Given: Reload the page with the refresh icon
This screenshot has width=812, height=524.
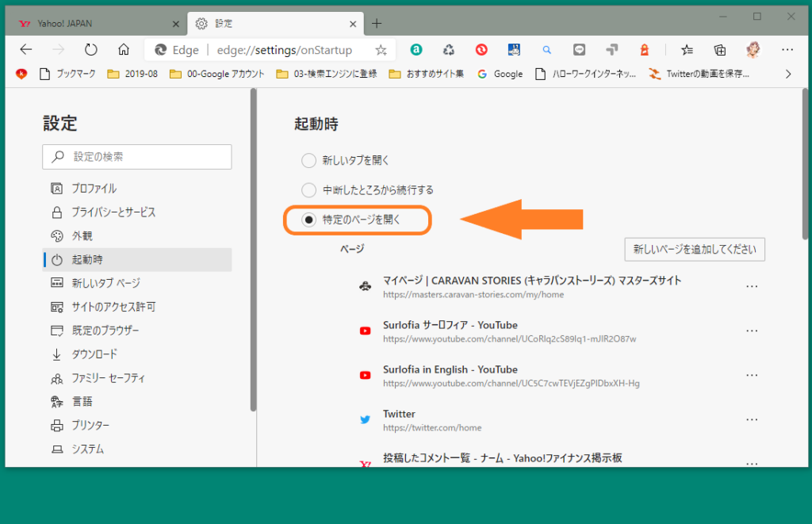Looking at the screenshot, I should coord(90,49).
